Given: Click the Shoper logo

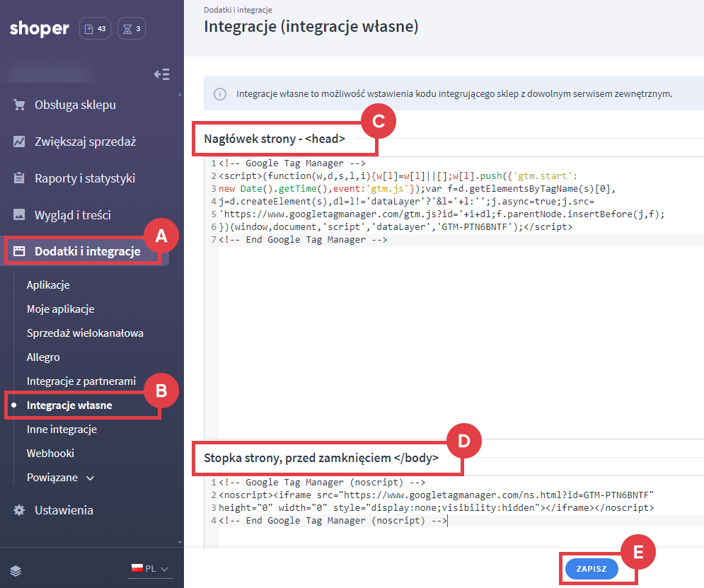Looking at the screenshot, I should (x=39, y=29).
